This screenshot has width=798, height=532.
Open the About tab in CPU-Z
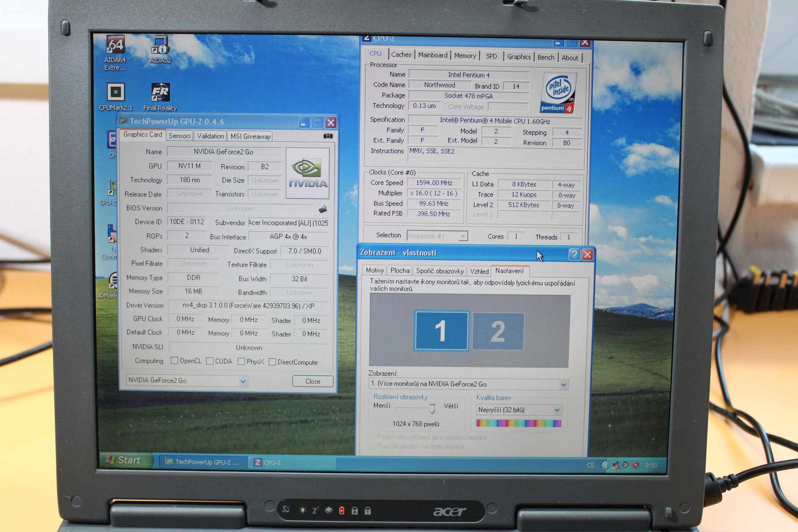pyautogui.click(x=570, y=58)
